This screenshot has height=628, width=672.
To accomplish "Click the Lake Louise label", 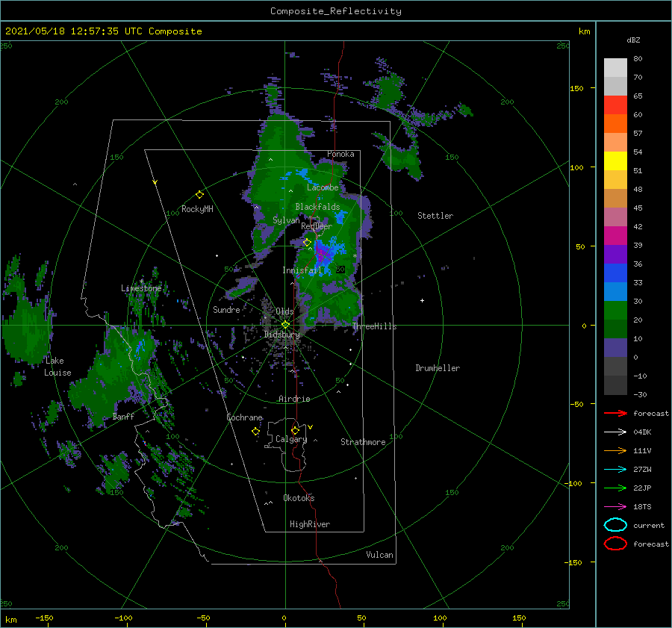I will (x=57, y=367).
